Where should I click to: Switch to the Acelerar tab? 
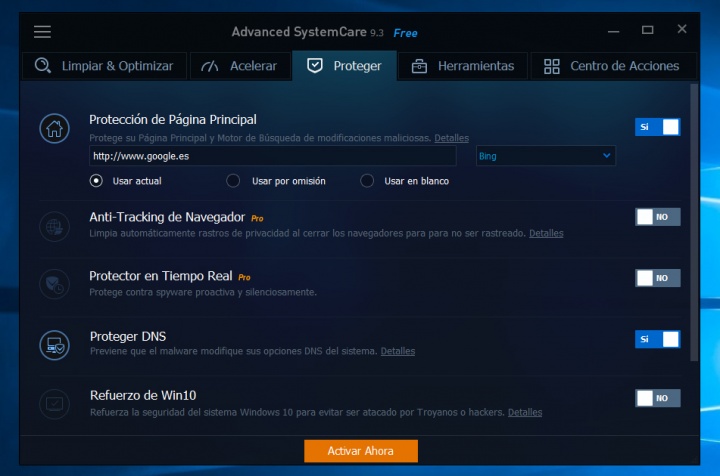click(240, 66)
